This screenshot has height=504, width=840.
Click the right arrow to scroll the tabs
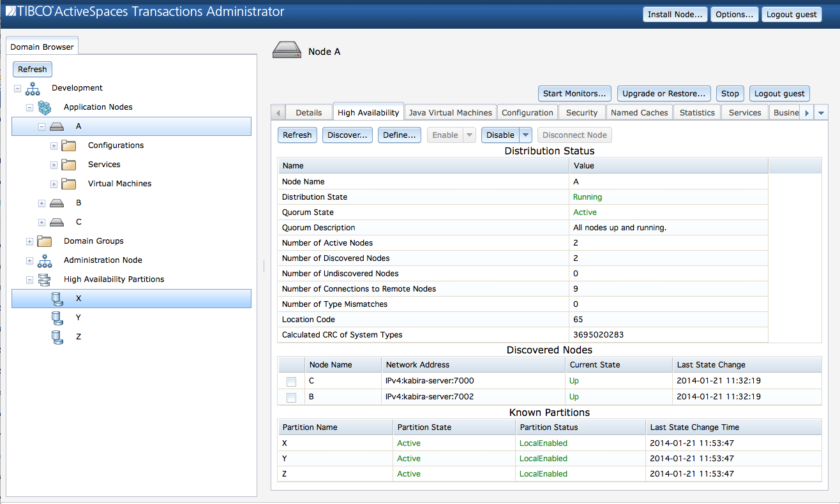[808, 112]
